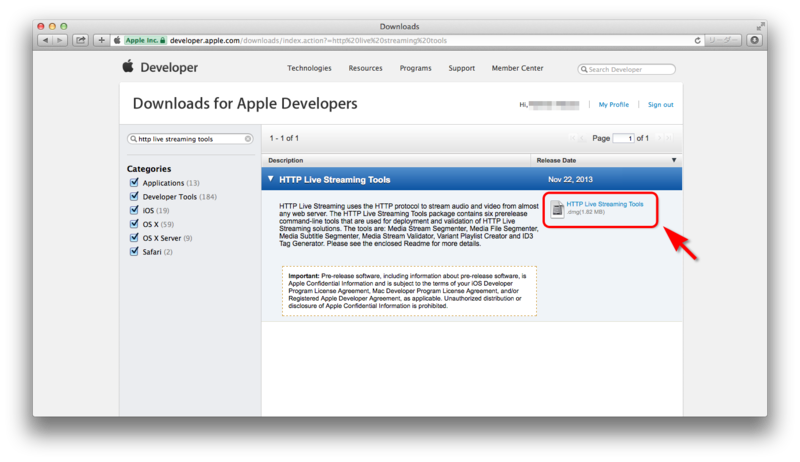Screen dimensions: 800x462
Task: Toggle the OS X (59) category checkbox
Action: [x=134, y=223]
